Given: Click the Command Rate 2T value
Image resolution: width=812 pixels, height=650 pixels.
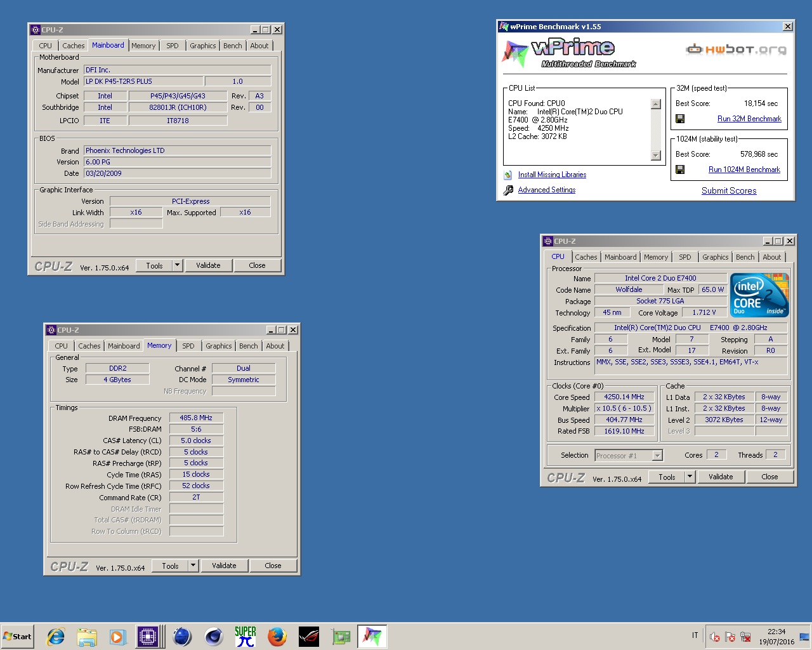Looking at the screenshot, I should 196,497.
